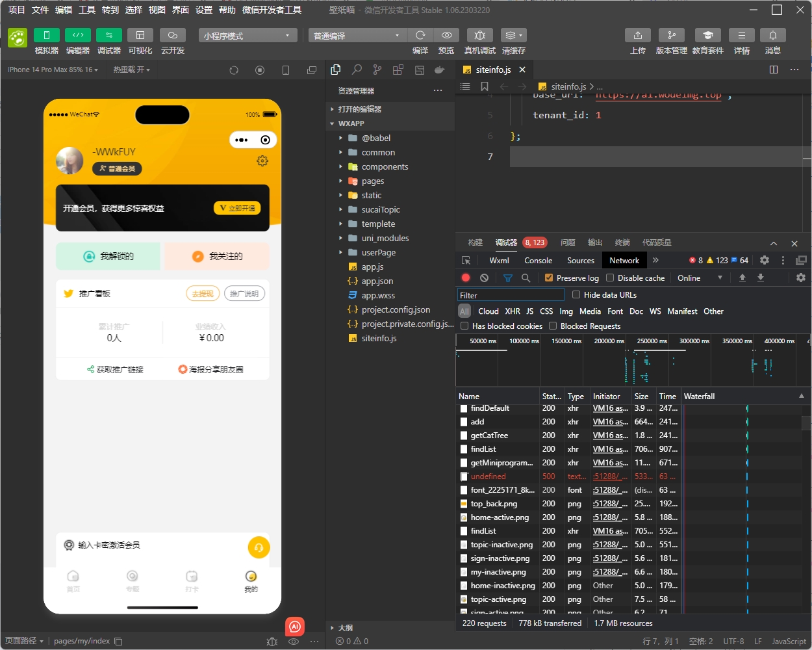The image size is (812, 650).
Task: Click the profile settings gear in the simulator
Action: pyautogui.click(x=262, y=161)
